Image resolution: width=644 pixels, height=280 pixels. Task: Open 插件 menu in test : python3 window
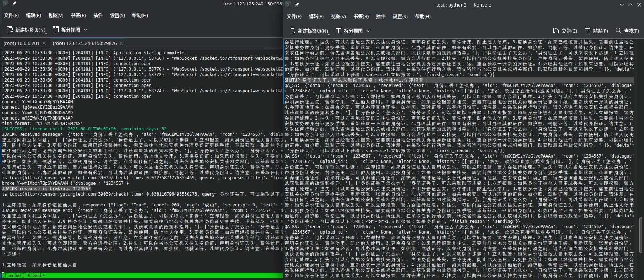pos(380,16)
